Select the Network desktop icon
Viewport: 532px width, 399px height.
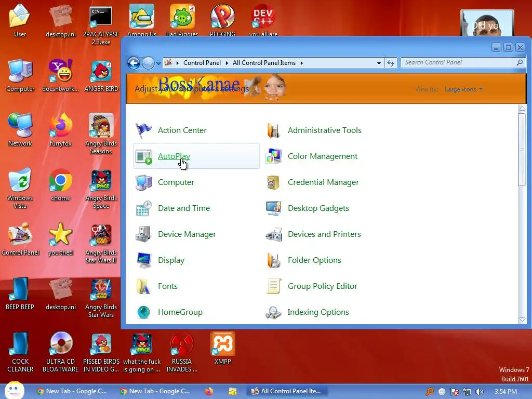pyautogui.click(x=20, y=130)
